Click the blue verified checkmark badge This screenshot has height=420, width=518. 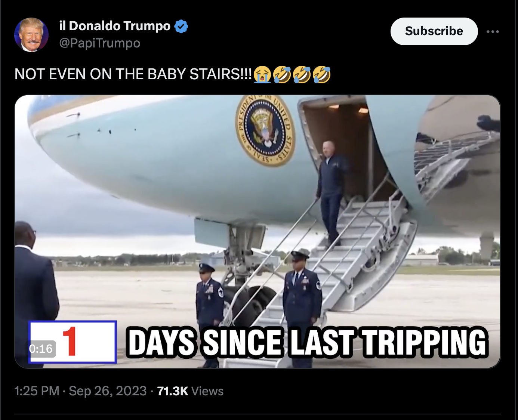point(181,26)
